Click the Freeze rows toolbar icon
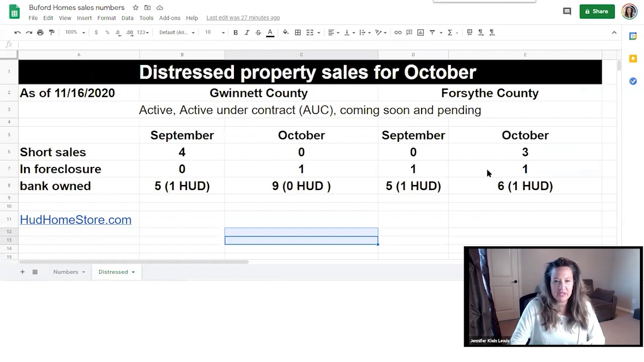644x362 pixels. click(x=469, y=32)
